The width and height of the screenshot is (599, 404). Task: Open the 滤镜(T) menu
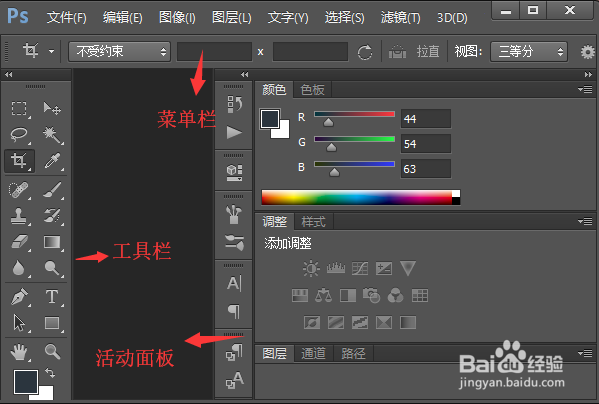click(x=400, y=18)
